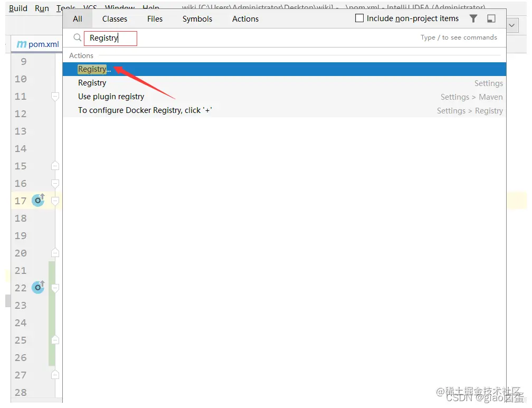Click the filter funnel icon
532x408 pixels.
point(473,18)
